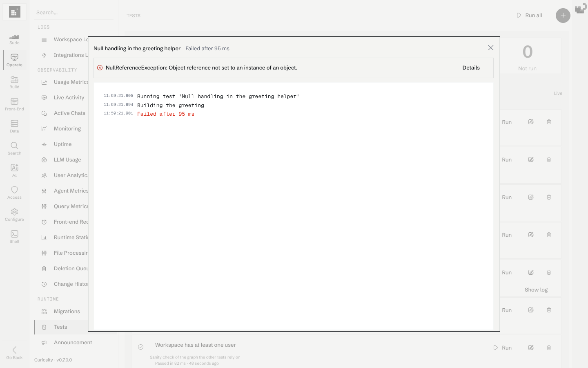This screenshot has width=588, height=368.
Task: Add a new test with the plus button
Action: [x=563, y=16]
